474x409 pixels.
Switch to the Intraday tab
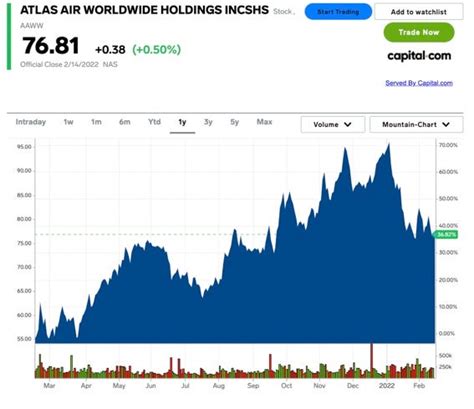click(31, 122)
